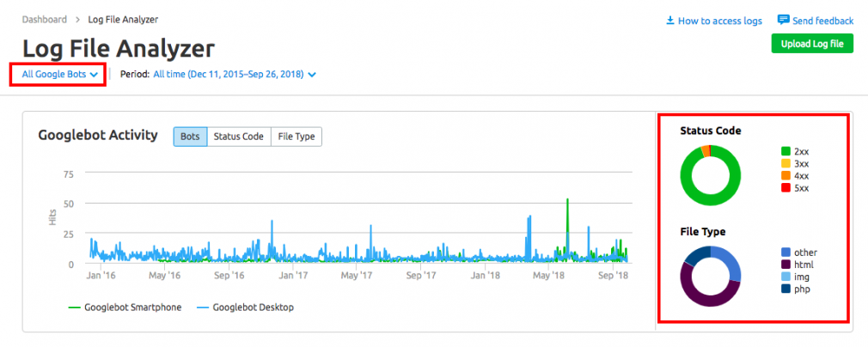Click the Send feedback speech bubble icon

[783, 20]
